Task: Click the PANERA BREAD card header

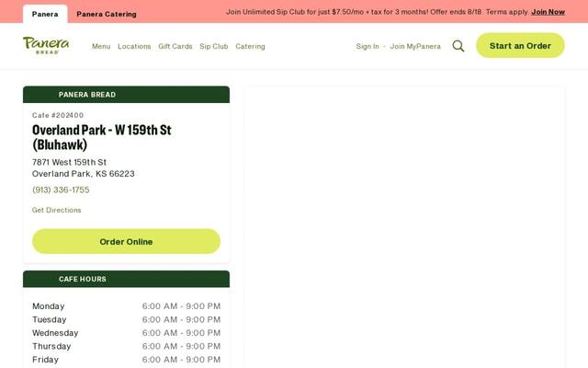Action: click(x=127, y=95)
